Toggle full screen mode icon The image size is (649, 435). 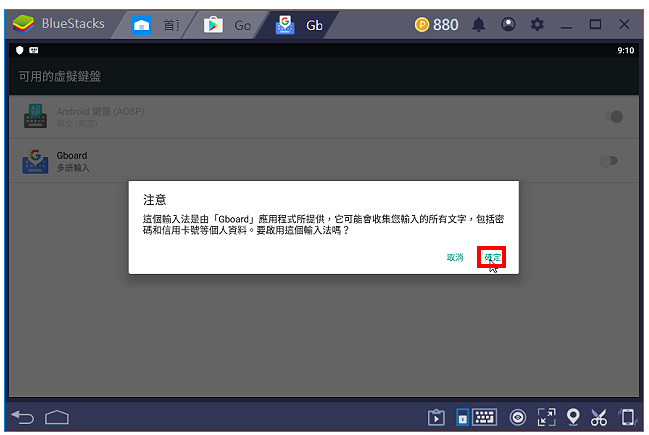(x=546, y=417)
